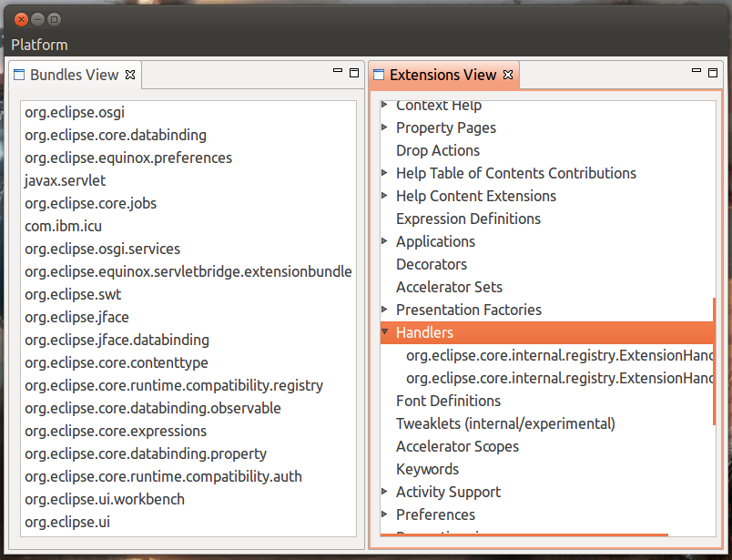Select the Keywords extension point
Image resolution: width=732 pixels, height=560 pixels.
tap(428, 469)
